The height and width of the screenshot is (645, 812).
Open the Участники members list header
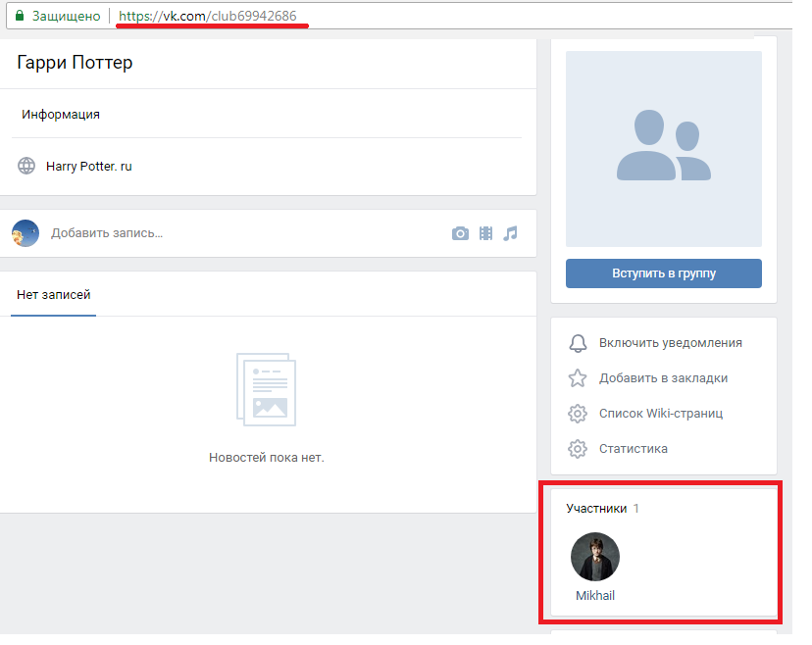tap(594, 508)
